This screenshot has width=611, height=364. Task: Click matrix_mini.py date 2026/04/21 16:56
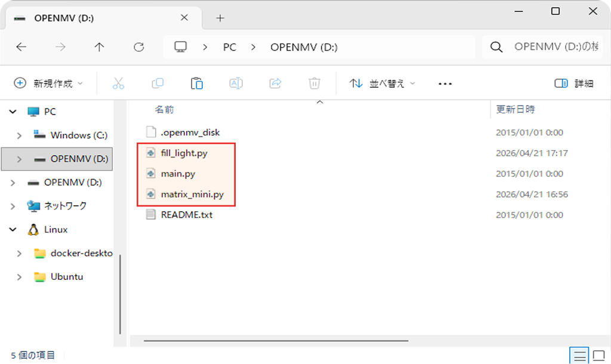coord(532,195)
